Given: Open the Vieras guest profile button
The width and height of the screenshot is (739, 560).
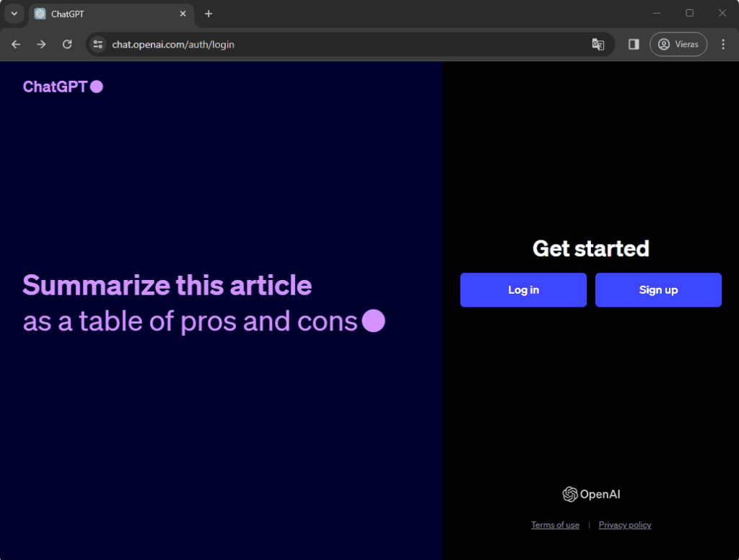Looking at the screenshot, I should (x=678, y=44).
